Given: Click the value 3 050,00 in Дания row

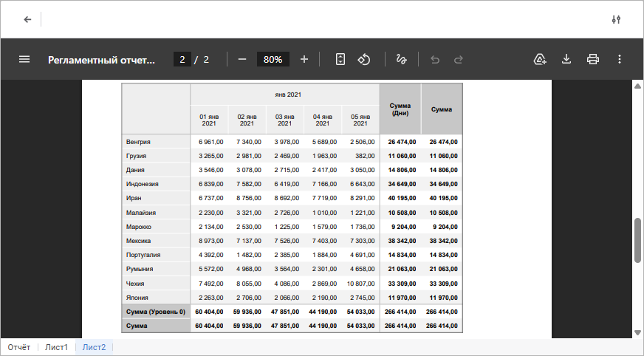Looking at the screenshot, I should click(362, 170).
